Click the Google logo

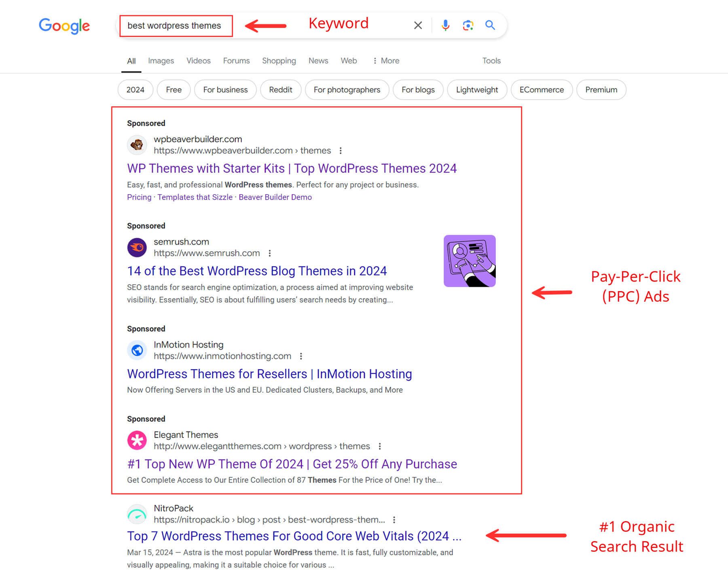(x=64, y=25)
